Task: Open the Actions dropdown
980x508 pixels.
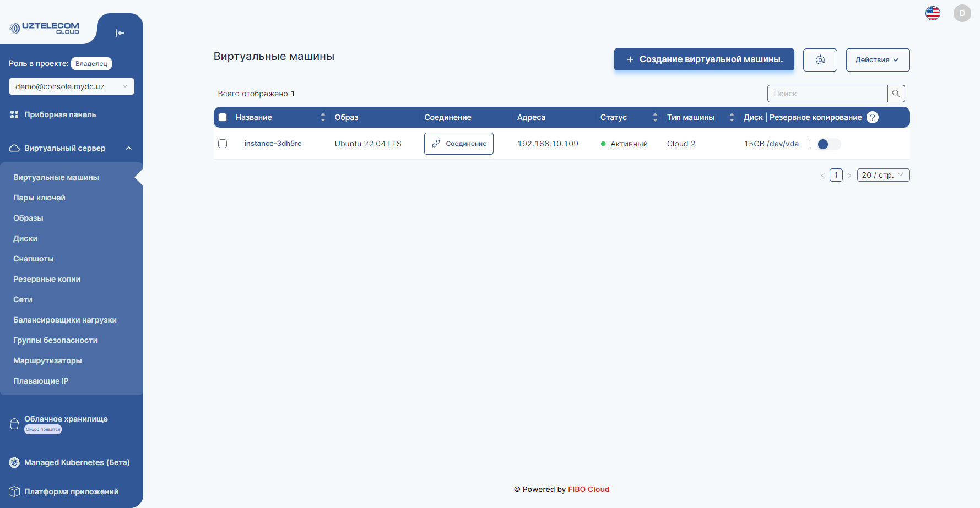Action: (877, 60)
